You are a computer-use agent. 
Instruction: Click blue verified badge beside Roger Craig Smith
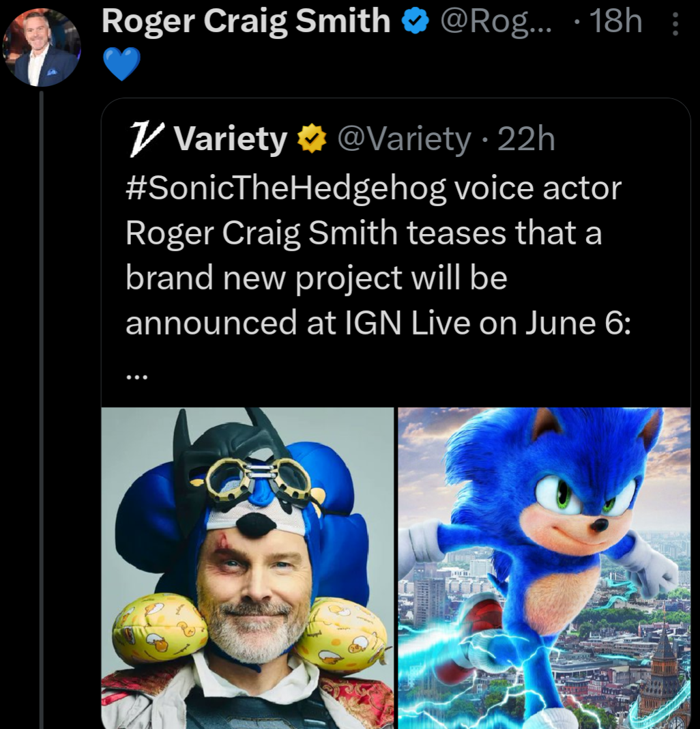[414, 23]
